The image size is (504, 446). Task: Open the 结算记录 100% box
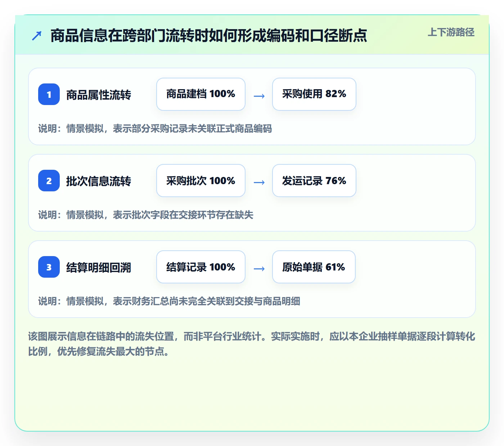[x=201, y=267]
